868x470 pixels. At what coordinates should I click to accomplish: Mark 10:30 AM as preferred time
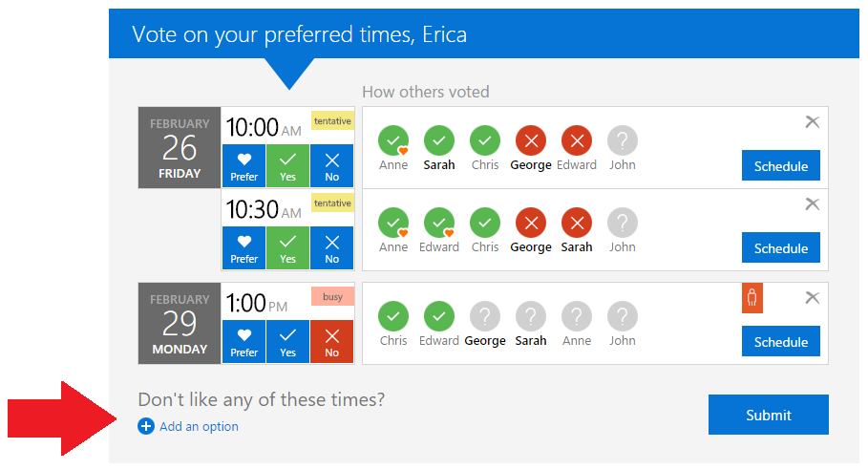[x=243, y=247]
